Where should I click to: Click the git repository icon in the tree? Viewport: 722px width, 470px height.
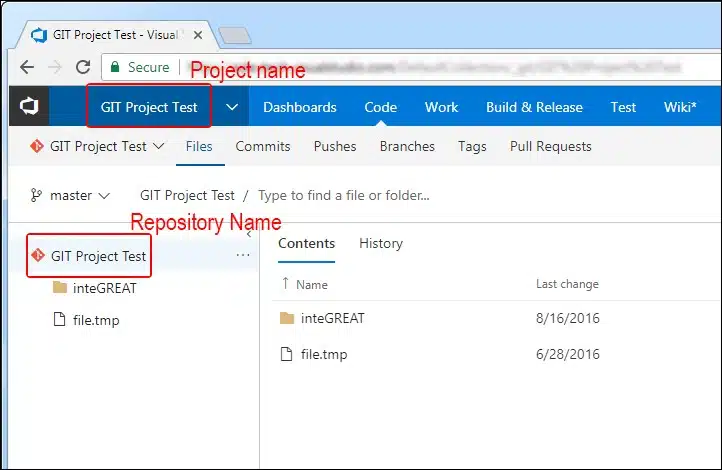click(37, 256)
